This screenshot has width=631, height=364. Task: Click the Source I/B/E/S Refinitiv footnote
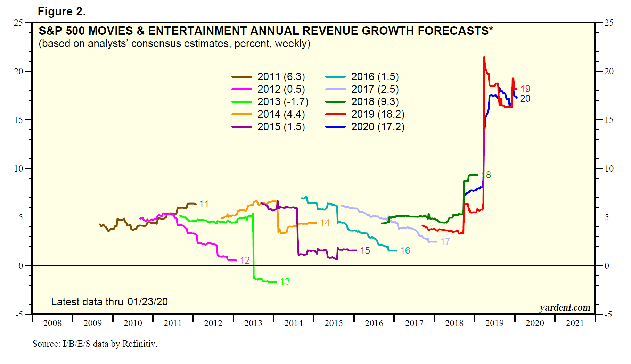tap(95, 344)
